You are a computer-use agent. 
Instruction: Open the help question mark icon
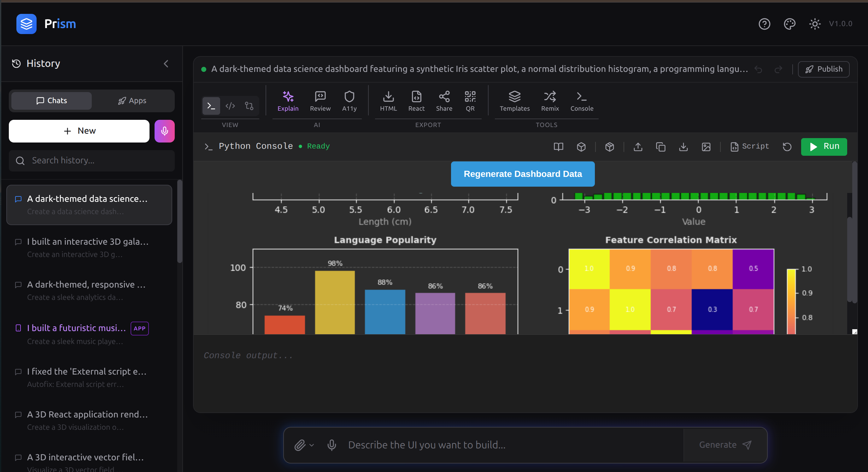(x=764, y=24)
